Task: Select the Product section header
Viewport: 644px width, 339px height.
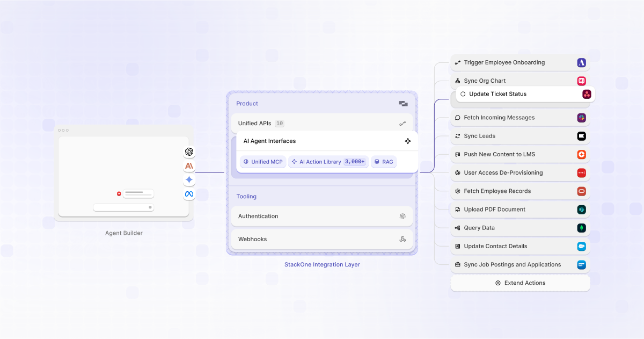Action: pos(247,103)
